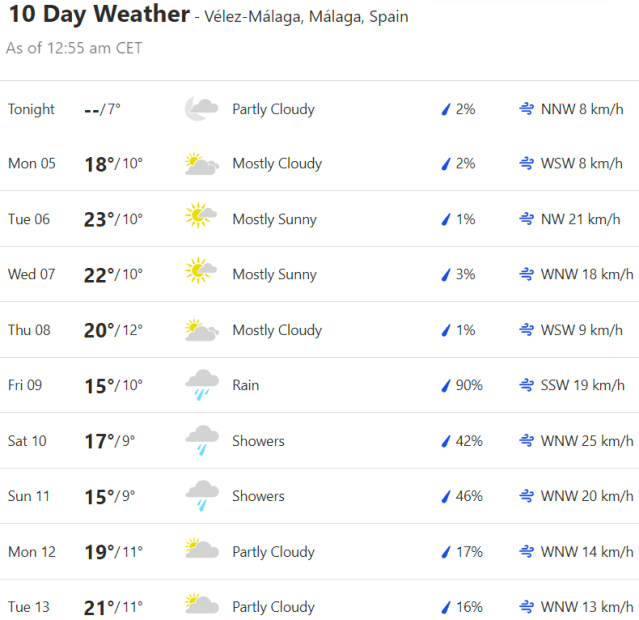639x620 pixels.
Task: Click the Rain description on Fri 09
Action: (245, 385)
